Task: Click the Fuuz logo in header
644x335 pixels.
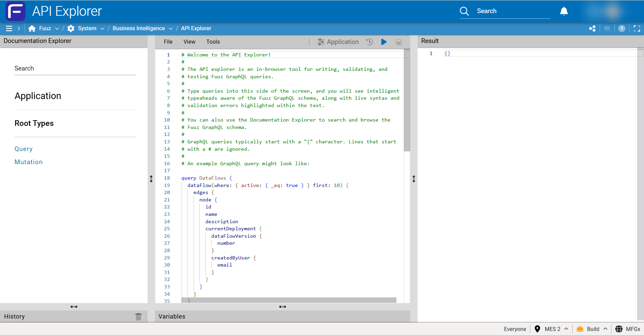Action: tap(15, 11)
